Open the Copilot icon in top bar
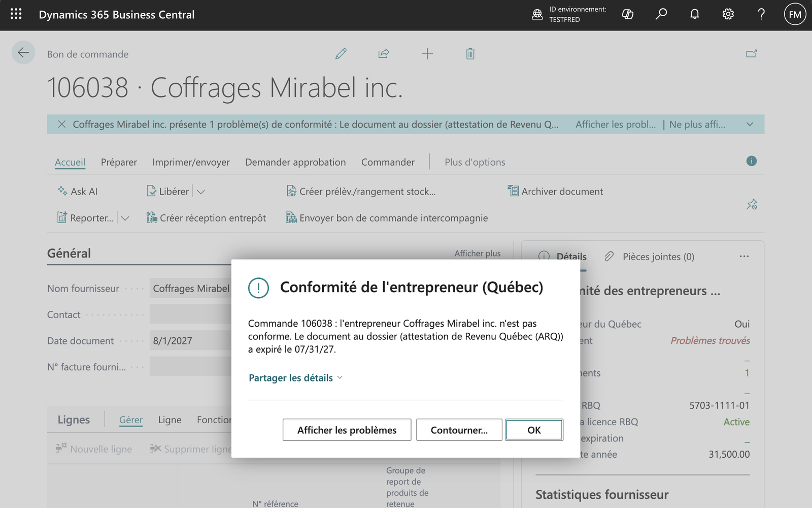Viewport: 812px width, 508px height. [x=628, y=14]
